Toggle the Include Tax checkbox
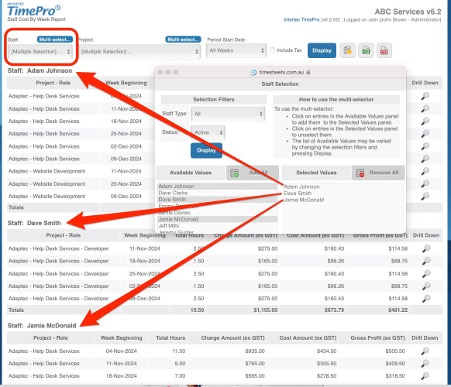Image resolution: width=451 pixels, height=387 pixels. point(272,50)
